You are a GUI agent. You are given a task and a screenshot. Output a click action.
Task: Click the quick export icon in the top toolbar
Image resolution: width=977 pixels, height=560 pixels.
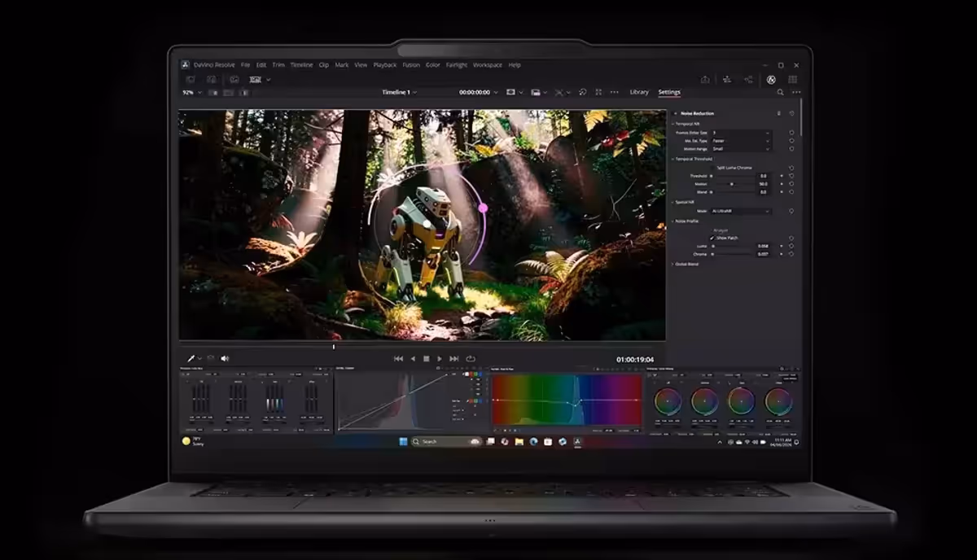point(705,79)
